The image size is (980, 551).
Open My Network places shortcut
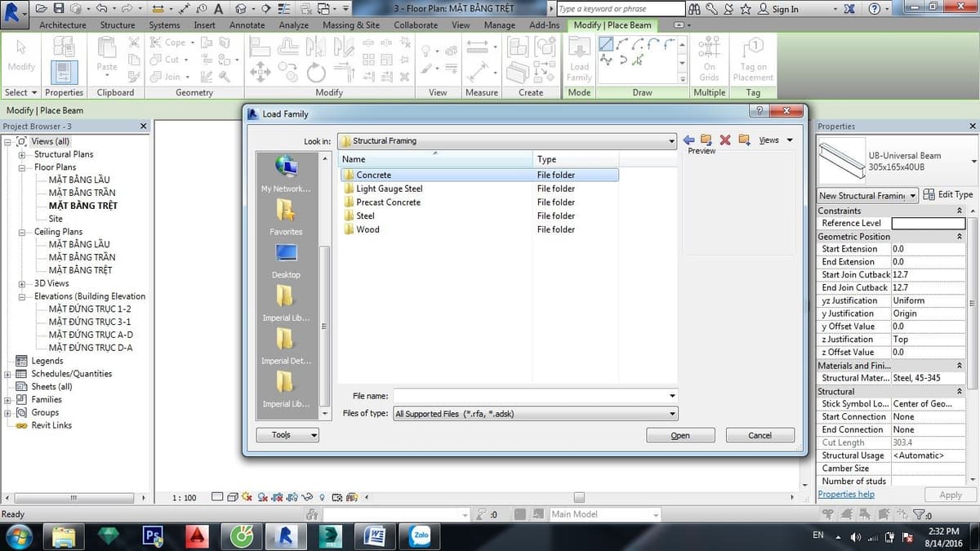(286, 174)
